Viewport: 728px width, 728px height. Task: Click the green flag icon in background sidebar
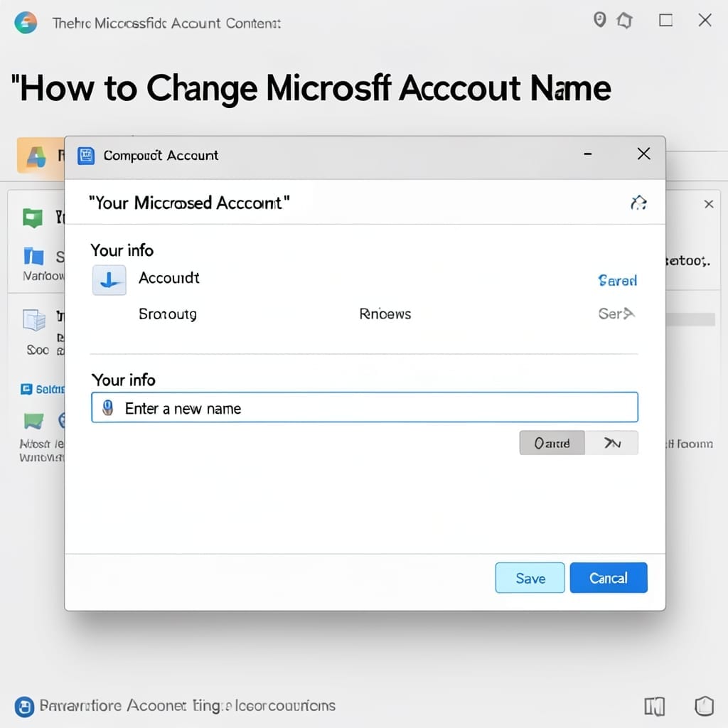click(x=33, y=218)
